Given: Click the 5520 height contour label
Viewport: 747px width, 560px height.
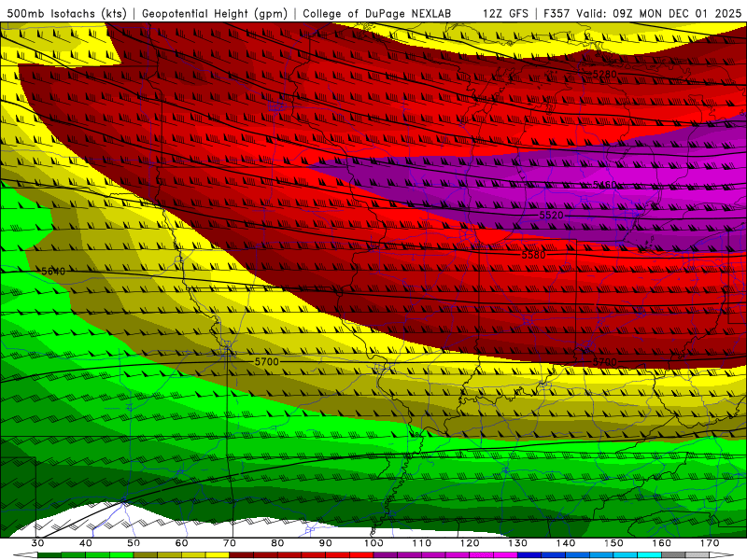Looking at the screenshot, I should (x=551, y=216).
